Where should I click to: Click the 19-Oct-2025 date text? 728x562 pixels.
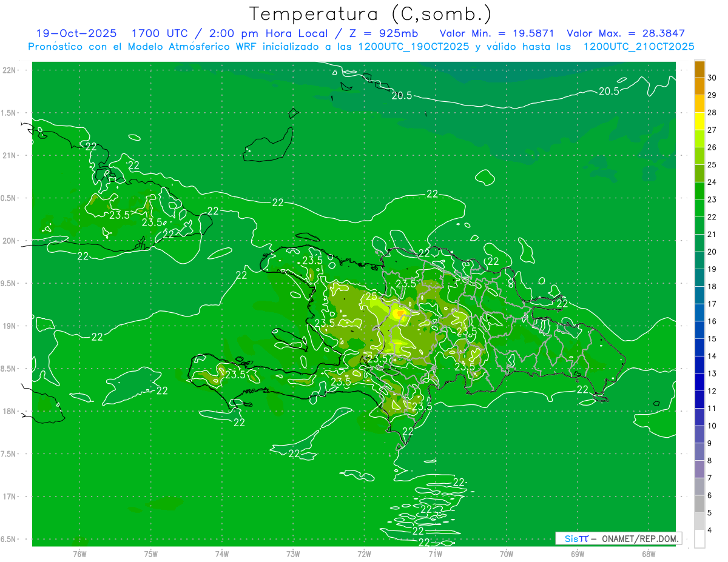[76, 33]
